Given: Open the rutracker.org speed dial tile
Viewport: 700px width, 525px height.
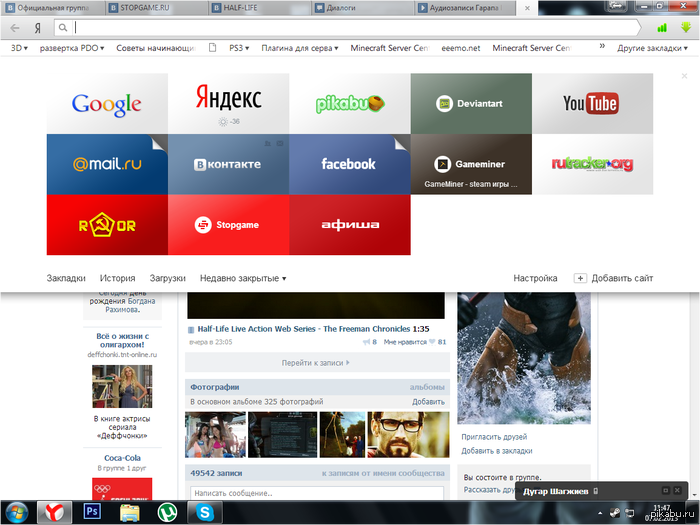Looking at the screenshot, I should pos(592,164).
